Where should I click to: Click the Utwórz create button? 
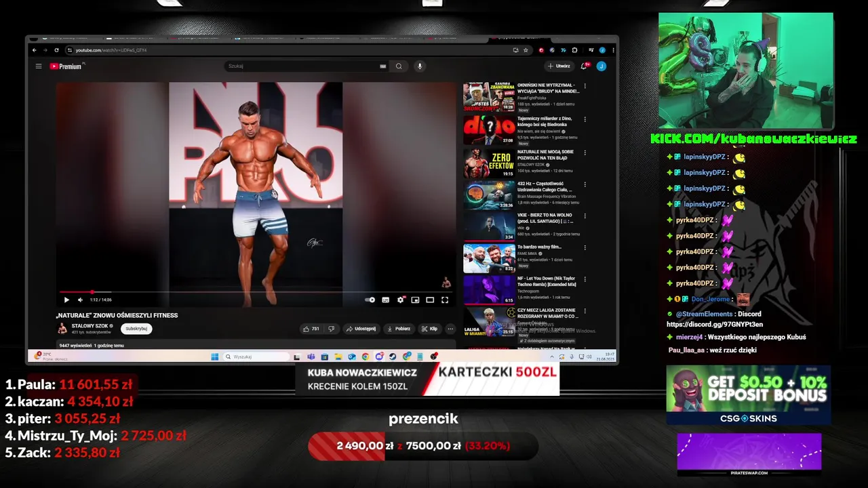pos(559,66)
